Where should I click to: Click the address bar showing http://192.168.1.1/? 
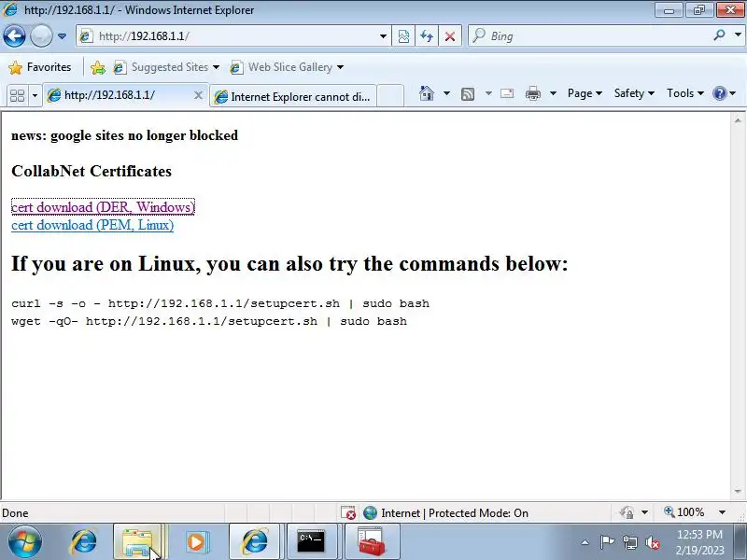click(x=233, y=36)
